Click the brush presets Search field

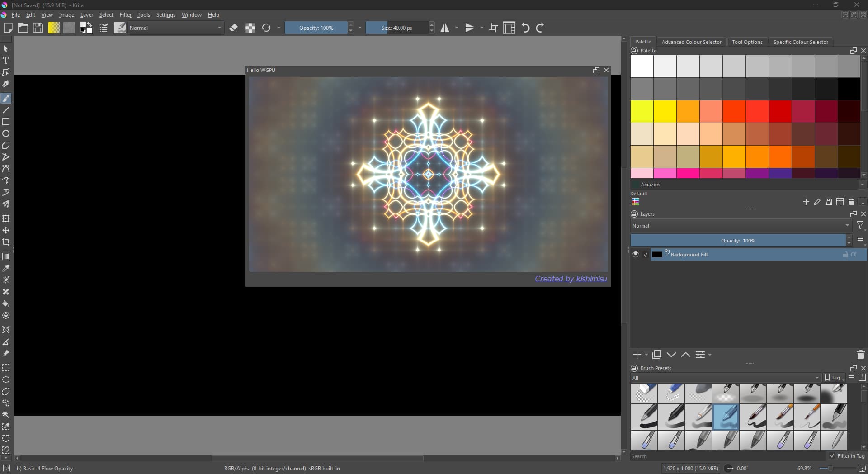tap(728, 456)
